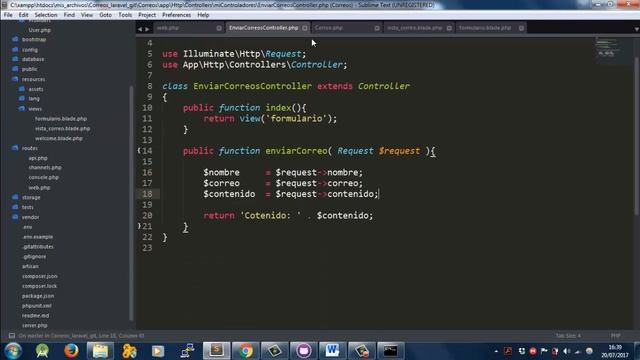Click the public folder icon

click(15, 69)
